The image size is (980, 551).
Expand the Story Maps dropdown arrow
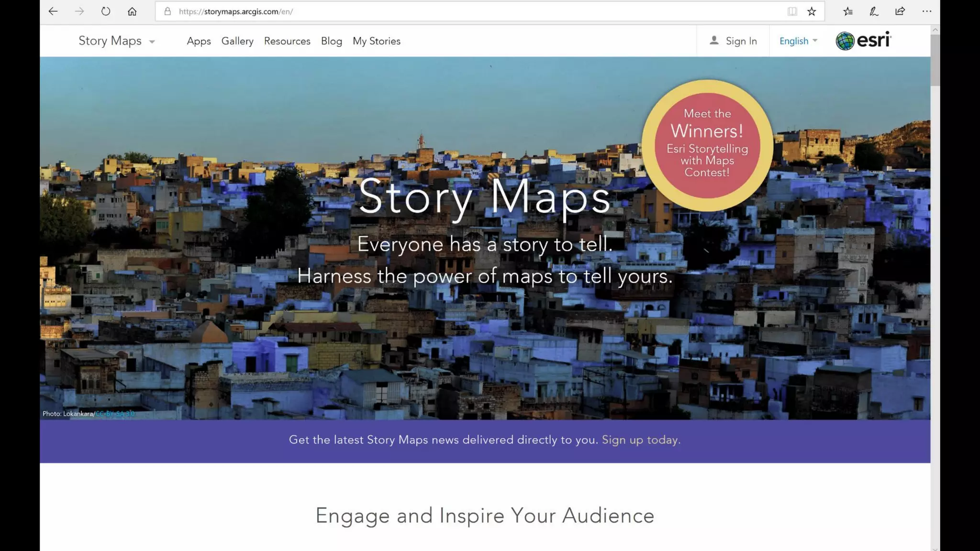pyautogui.click(x=152, y=42)
